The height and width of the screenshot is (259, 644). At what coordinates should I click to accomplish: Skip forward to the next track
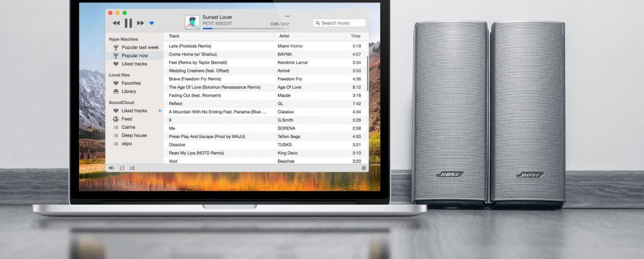pos(141,23)
